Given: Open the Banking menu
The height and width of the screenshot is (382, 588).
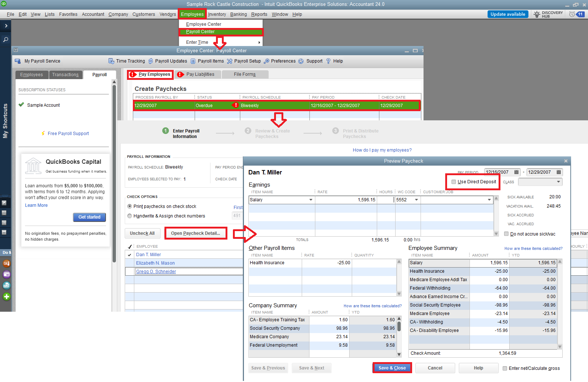Looking at the screenshot, I should pos(238,14).
